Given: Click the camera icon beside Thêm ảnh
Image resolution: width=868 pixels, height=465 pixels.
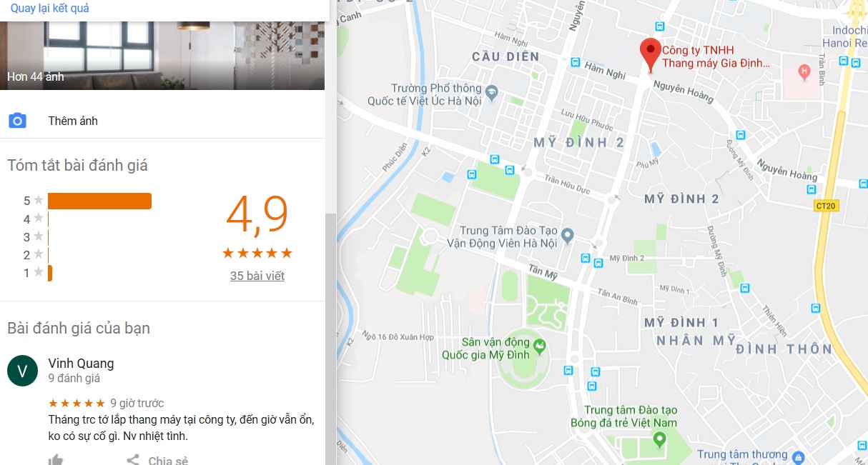Looking at the screenshot, I should 17,121.
